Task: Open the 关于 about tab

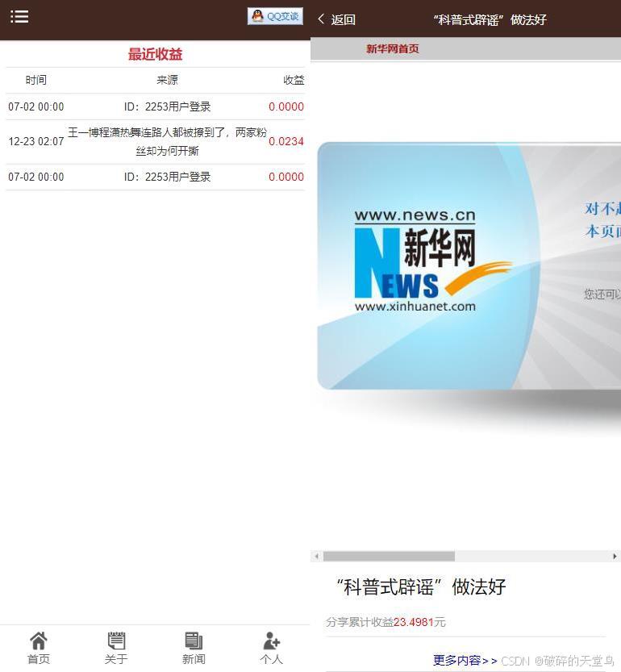Action: pyautogui.click(x=116, y=648)
